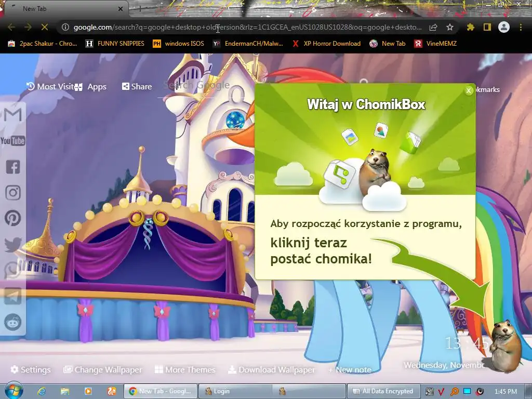
Task: Open the Apps menu on new tab page
Action: click(90, 87)
